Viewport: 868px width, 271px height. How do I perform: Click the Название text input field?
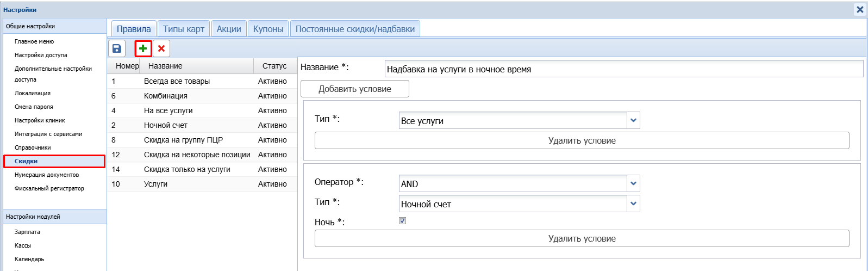[x=623, y=69]
